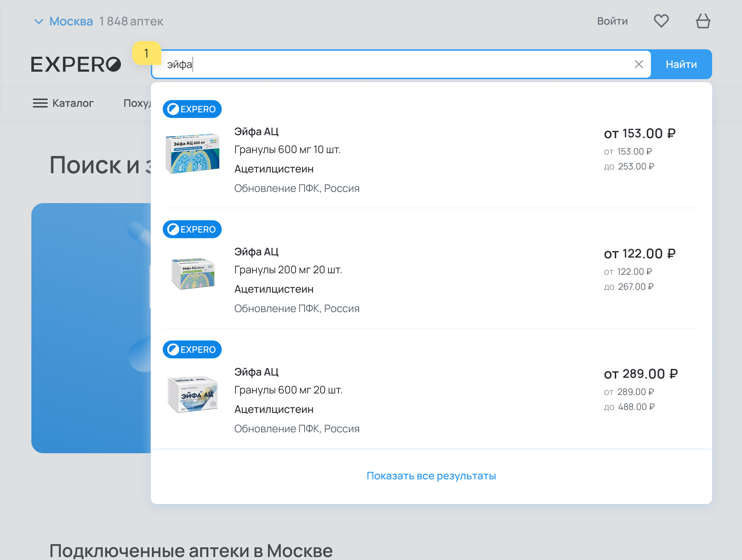Image resolution: width=742 pixels, height=560 pixels.
Task: Open the shopping basket icon
Action: pos(703,21)
